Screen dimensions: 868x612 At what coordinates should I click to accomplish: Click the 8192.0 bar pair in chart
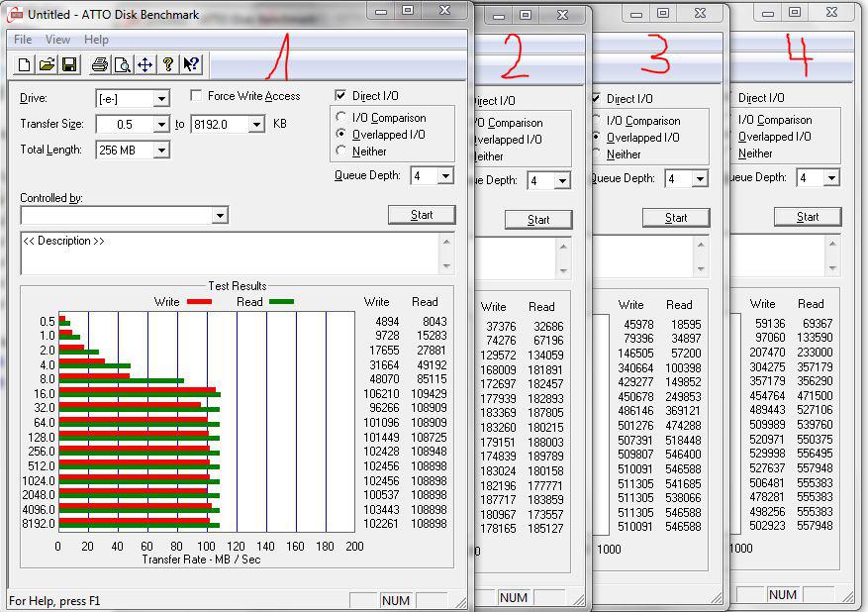[139, 522]
